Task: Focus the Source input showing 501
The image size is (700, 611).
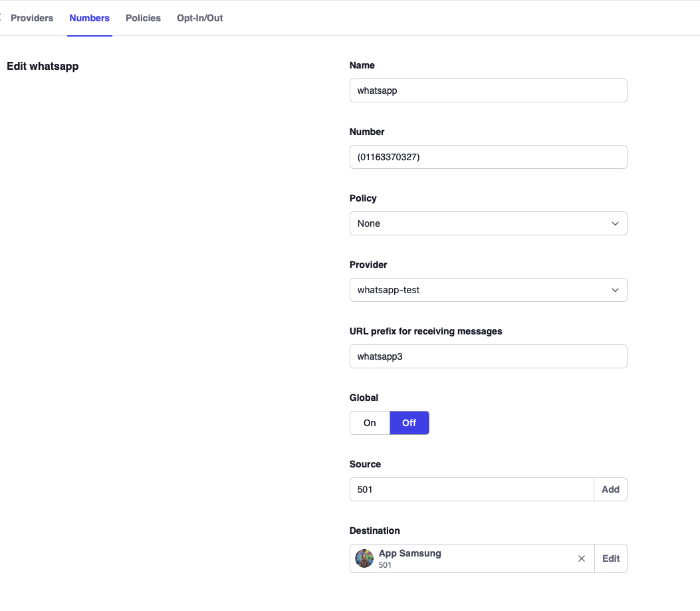Action: pyautogui.click(x=471, y=489)
